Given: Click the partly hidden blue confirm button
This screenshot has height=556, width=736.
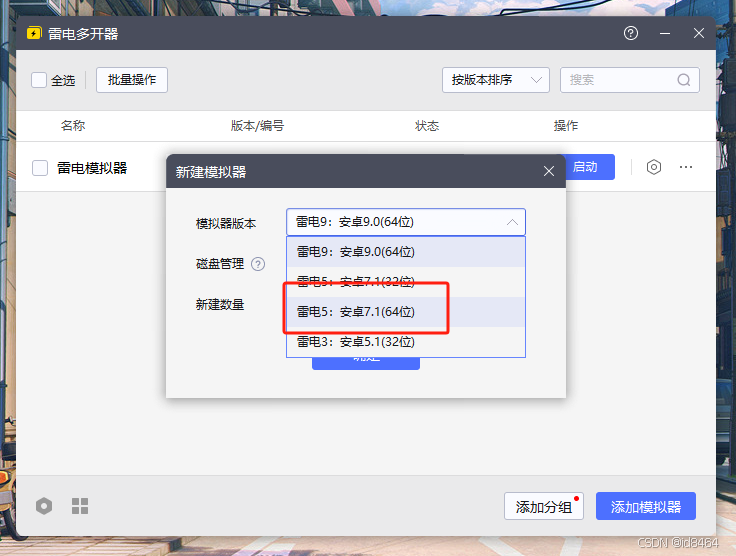Looking at the screenshot, I should coord(366,363).
